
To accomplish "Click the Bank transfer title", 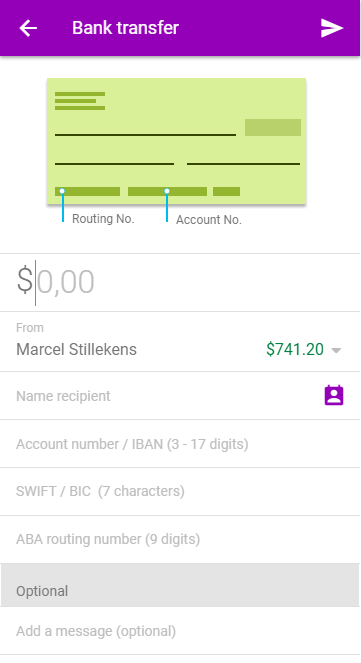I will pos(126,28).
